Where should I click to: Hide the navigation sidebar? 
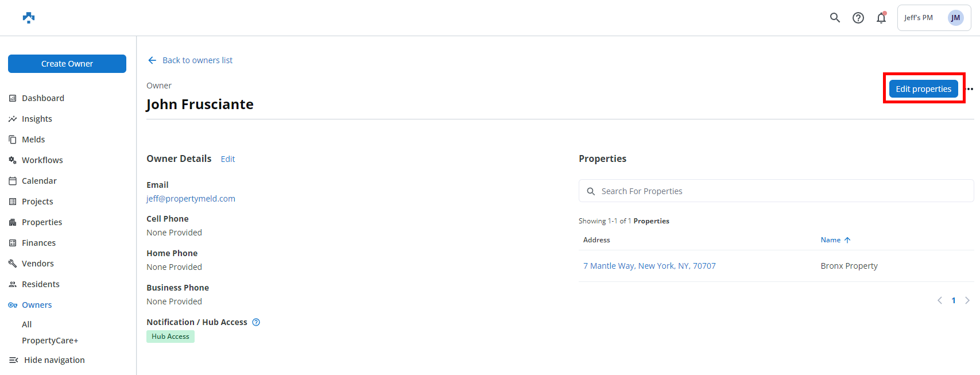tap(54, 360)
